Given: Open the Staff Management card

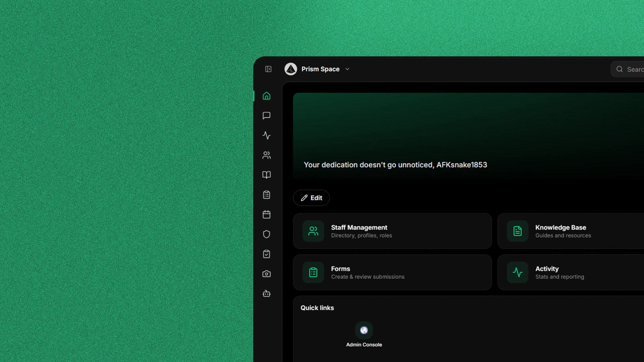Looking at the screenshot, I should (392, 231).
